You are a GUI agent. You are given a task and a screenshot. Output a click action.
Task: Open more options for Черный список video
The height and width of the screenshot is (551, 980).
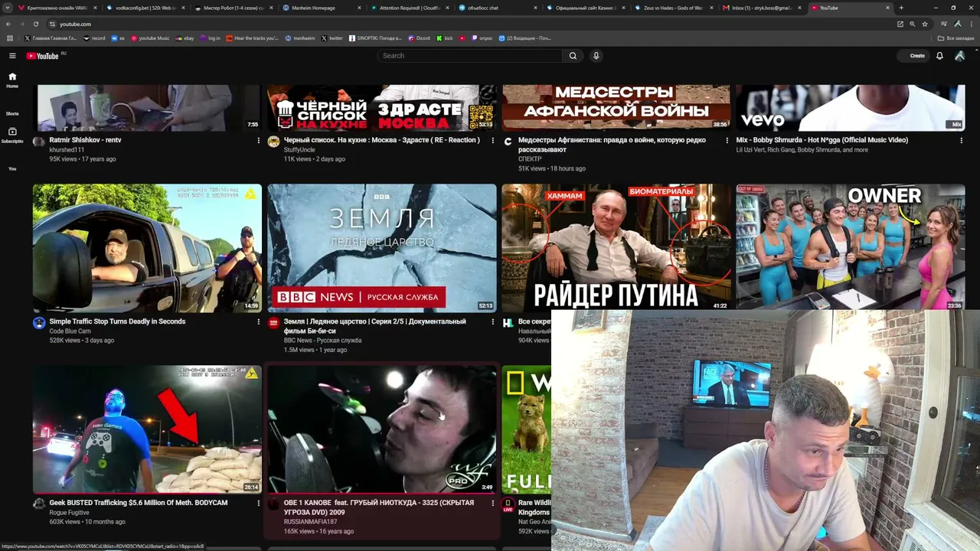[493, 141]
